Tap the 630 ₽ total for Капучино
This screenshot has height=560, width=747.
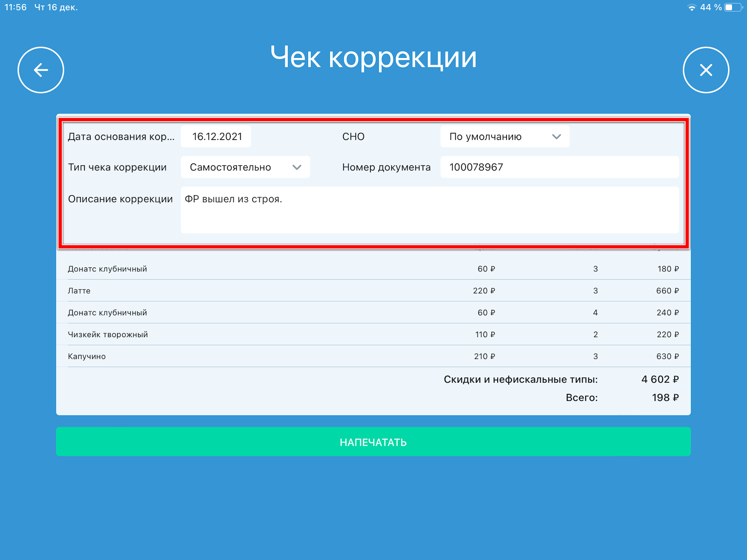click(x=667, y=357)
